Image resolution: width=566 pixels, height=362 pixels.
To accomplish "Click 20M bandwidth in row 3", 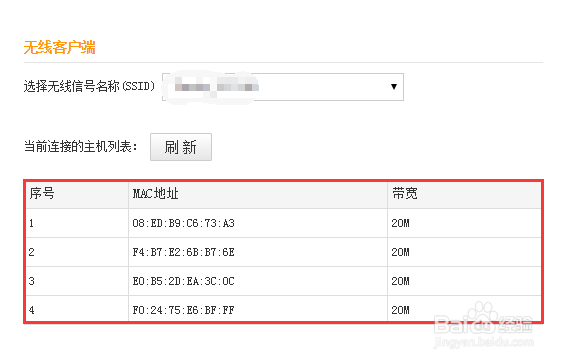I will 400,281.
